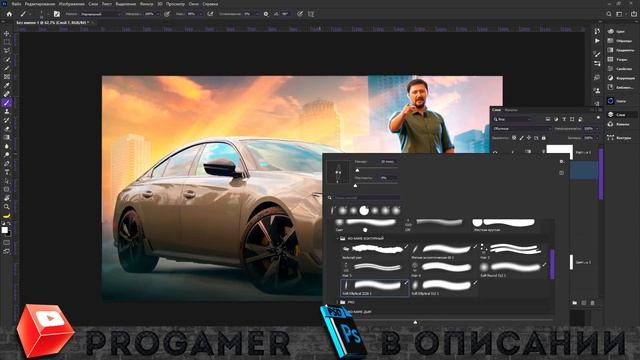Open layer blend mode dropdown Обычные
640x360 pixels.
point(522,129)
